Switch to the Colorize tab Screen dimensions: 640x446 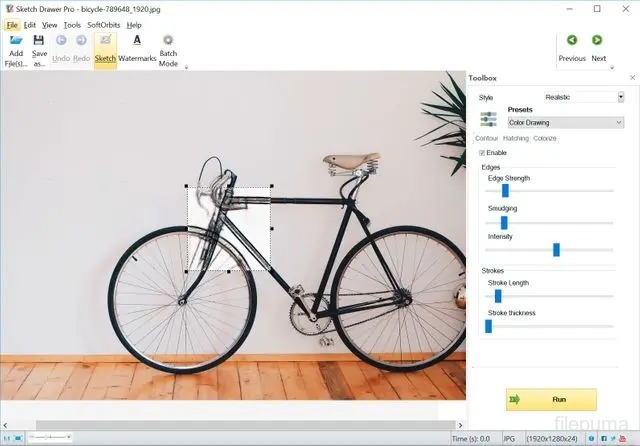tap(545, 138)
